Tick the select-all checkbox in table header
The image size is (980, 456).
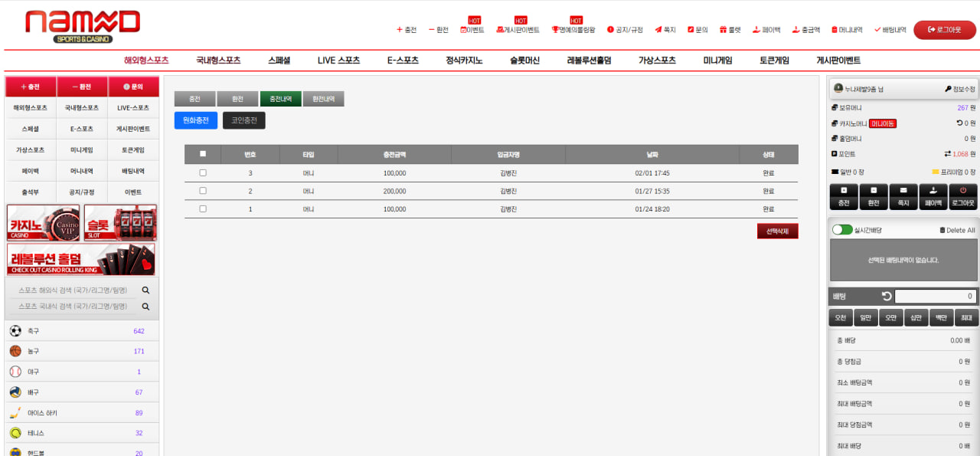point(203,154)
